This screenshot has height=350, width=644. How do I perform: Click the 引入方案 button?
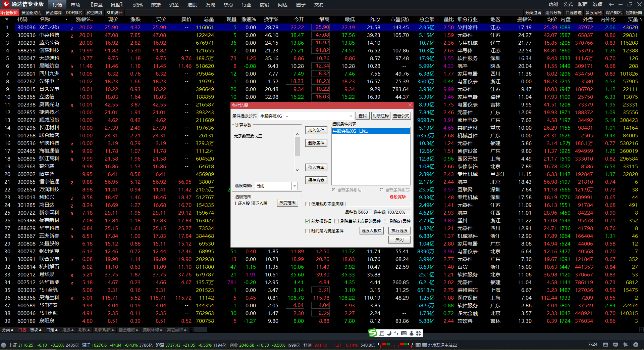pyautogui.click(x=316, y=168)
